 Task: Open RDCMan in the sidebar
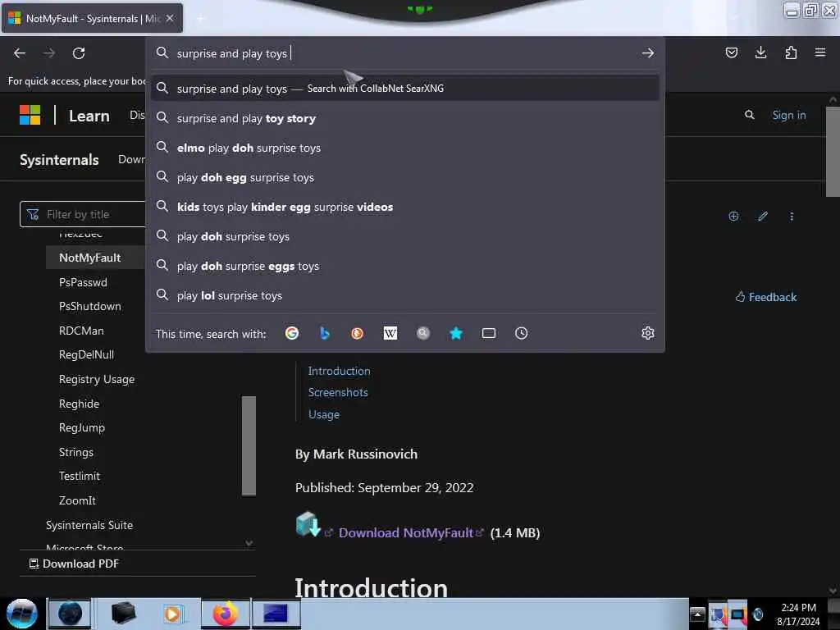81,331
